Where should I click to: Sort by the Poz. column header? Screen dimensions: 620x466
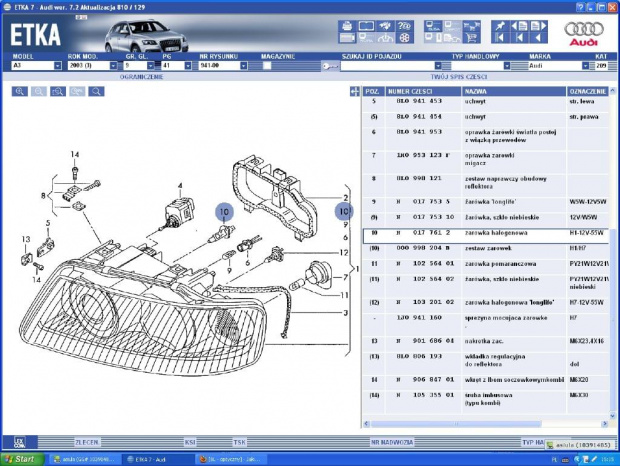(x=373, y=91)
